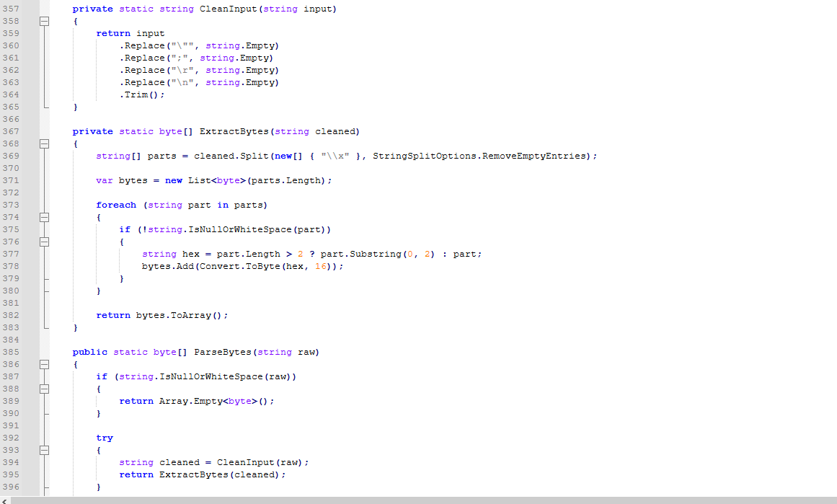
Task: Collapse the CleanInput method fold on line 358
Action: [x=44, y=22]
